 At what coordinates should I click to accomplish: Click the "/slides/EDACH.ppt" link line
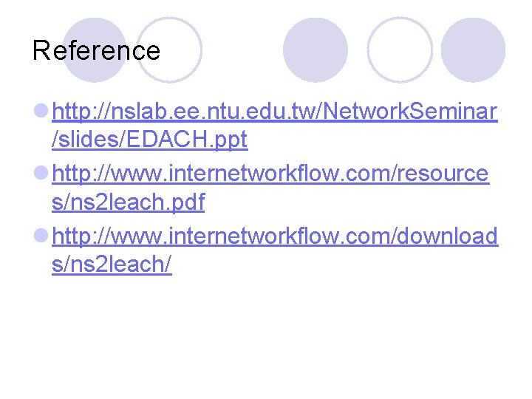pos(149,139)
